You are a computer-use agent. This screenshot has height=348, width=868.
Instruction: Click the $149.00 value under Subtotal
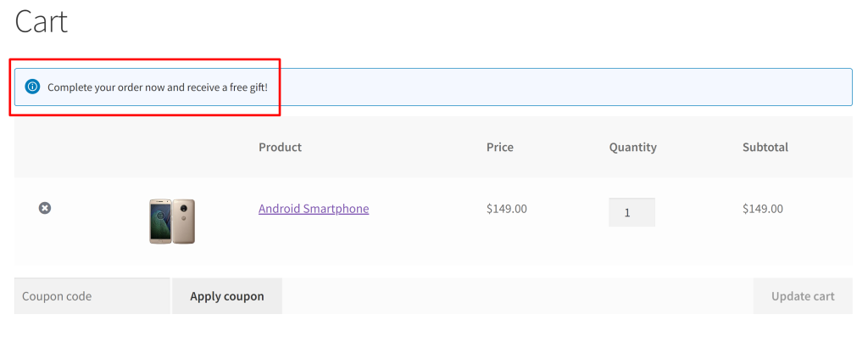click(763, 209)
